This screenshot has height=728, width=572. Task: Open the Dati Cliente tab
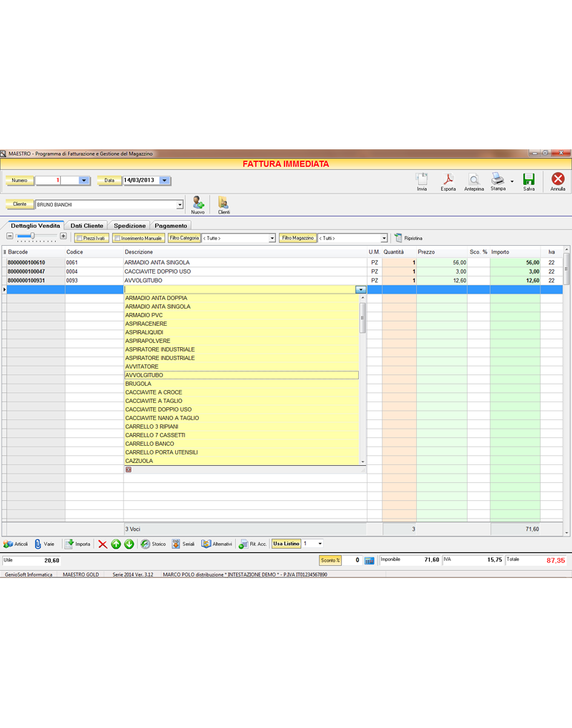(87, 225)
